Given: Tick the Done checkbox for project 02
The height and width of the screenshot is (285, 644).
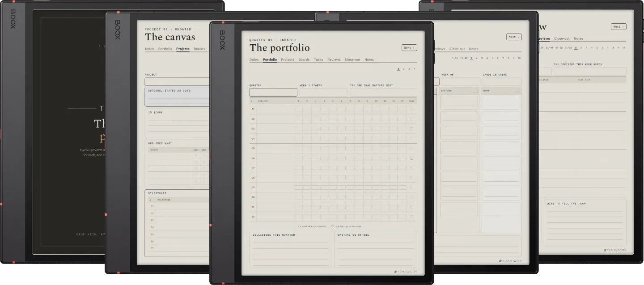Looking at the screenshot, I should 412,119.
